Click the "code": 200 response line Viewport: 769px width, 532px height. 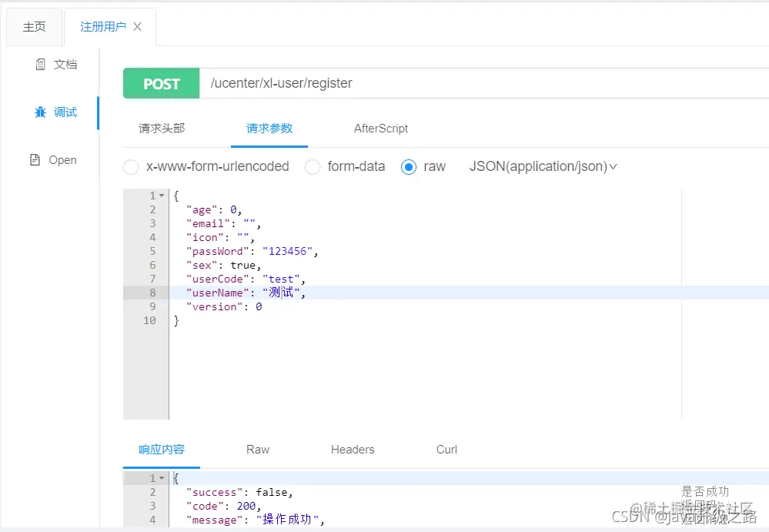(x=224, y=506)
